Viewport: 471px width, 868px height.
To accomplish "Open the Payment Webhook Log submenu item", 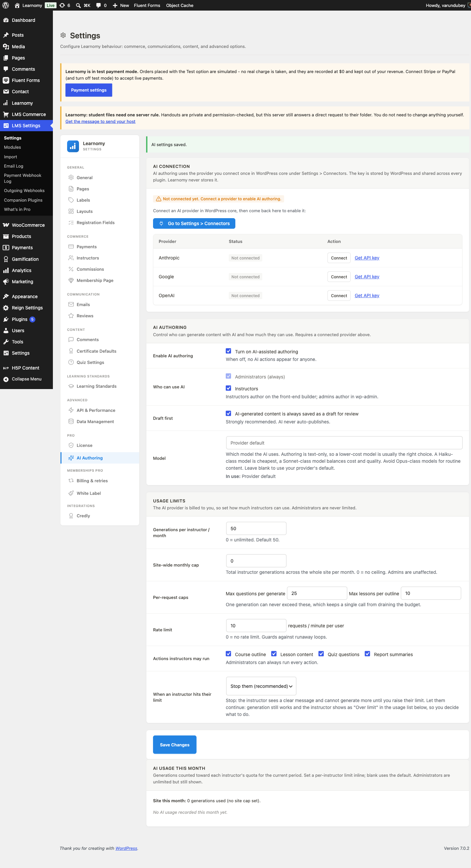I will (x=22, y=178).
